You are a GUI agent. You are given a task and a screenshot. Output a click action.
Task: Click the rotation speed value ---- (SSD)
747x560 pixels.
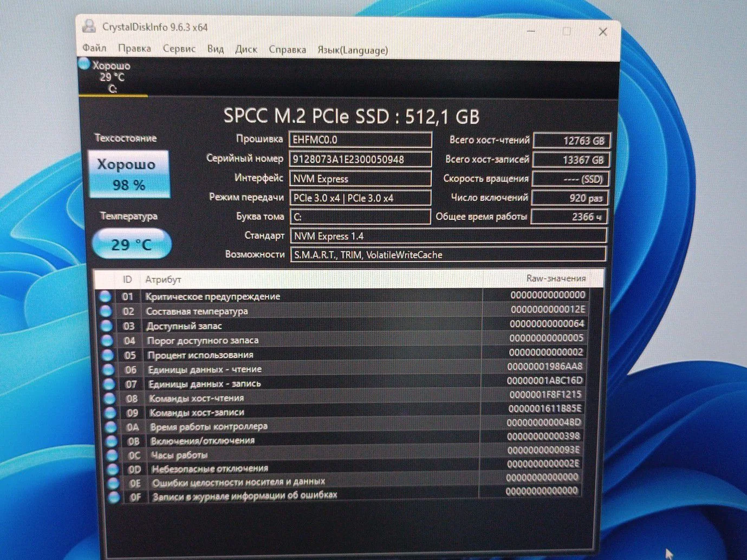pyautogui.click(x=570, y=179)
